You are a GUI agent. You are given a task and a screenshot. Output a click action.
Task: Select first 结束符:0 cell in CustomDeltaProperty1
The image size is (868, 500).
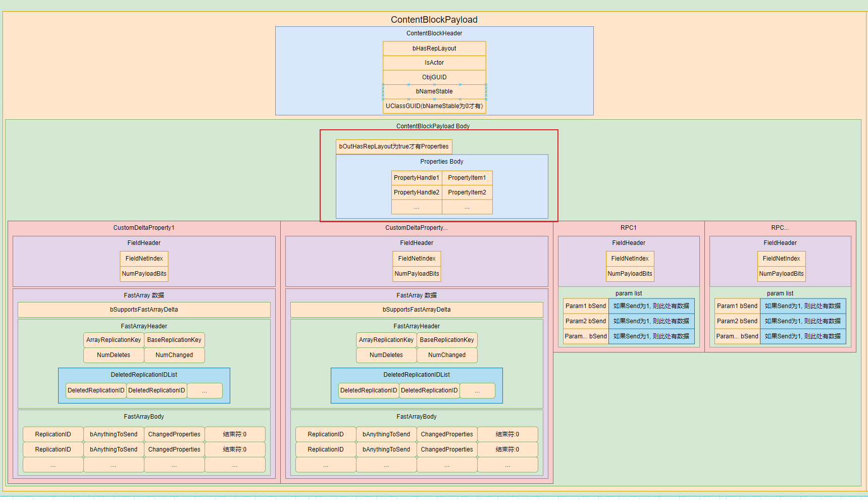pyautogui.click(x=235, y=434)
